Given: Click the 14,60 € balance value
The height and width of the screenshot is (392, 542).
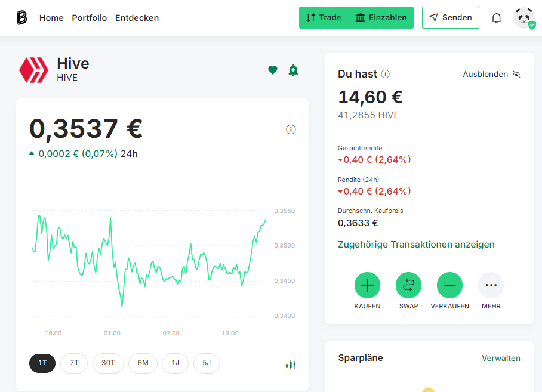Looking at the screenshot, I should click(x=370, y=97).
